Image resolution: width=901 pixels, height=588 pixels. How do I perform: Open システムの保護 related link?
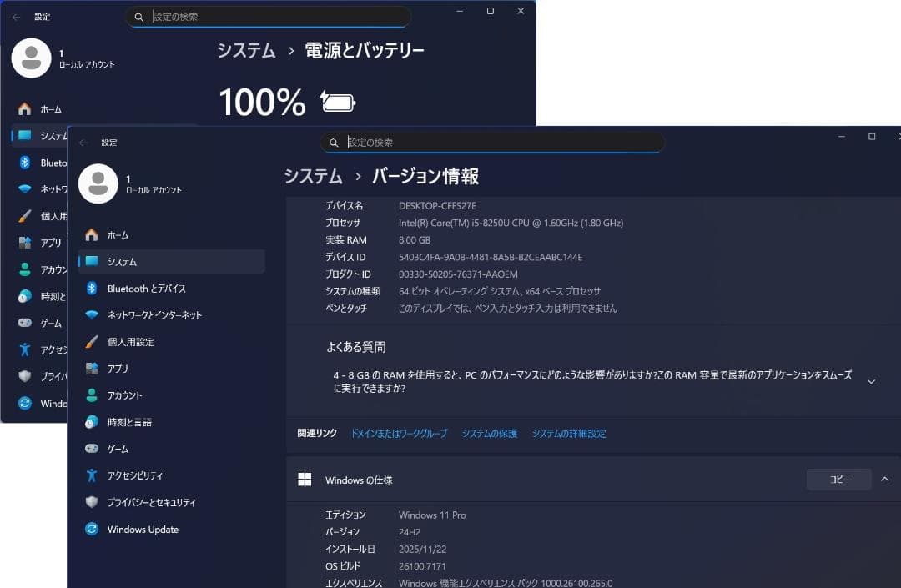[489, 434]
